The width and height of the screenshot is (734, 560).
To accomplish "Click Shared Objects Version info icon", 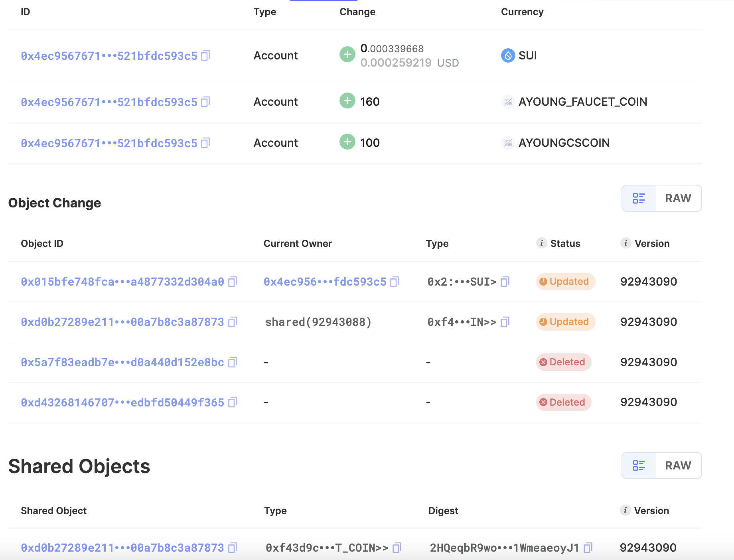I will pyautogui.click(x=625, y=511).
